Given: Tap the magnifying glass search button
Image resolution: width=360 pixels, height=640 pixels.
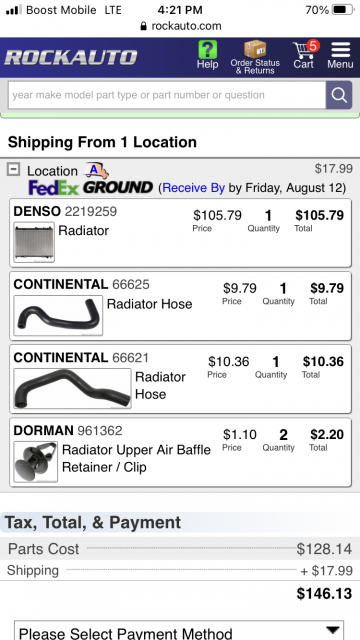Looking at the screenshot, I should click(x=339, y=95).
